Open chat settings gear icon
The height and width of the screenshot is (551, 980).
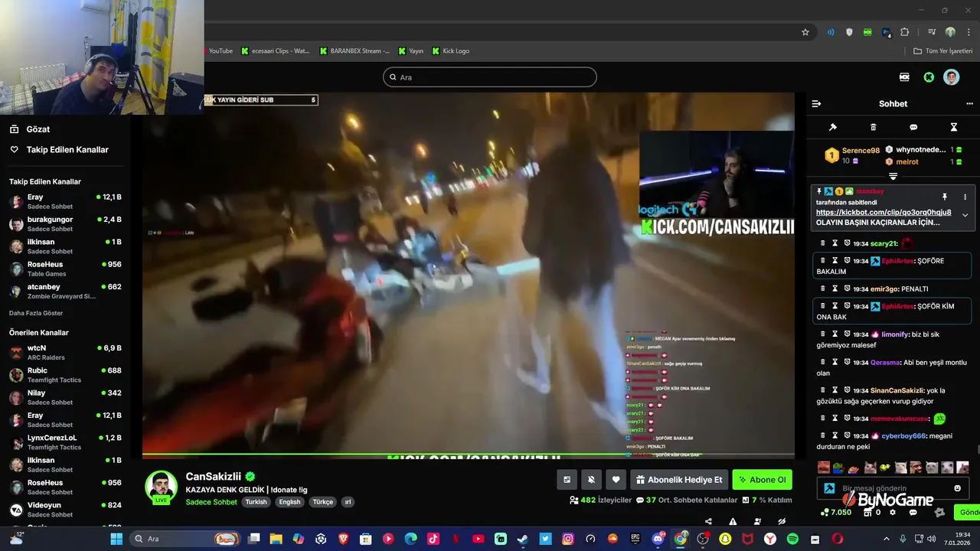click(x=893, y=512)
